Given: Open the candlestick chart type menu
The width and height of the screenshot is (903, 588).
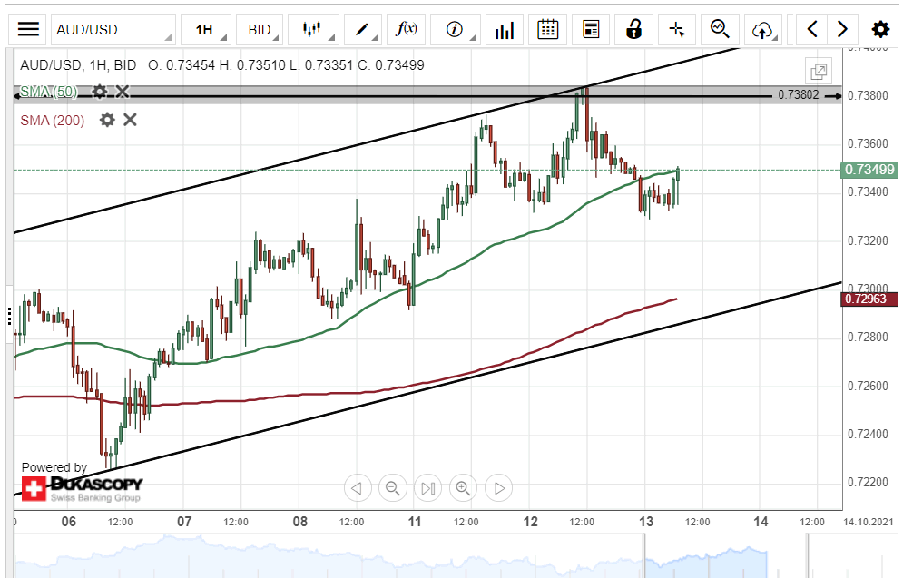Looking at the screenshot, I should [312, 29].
